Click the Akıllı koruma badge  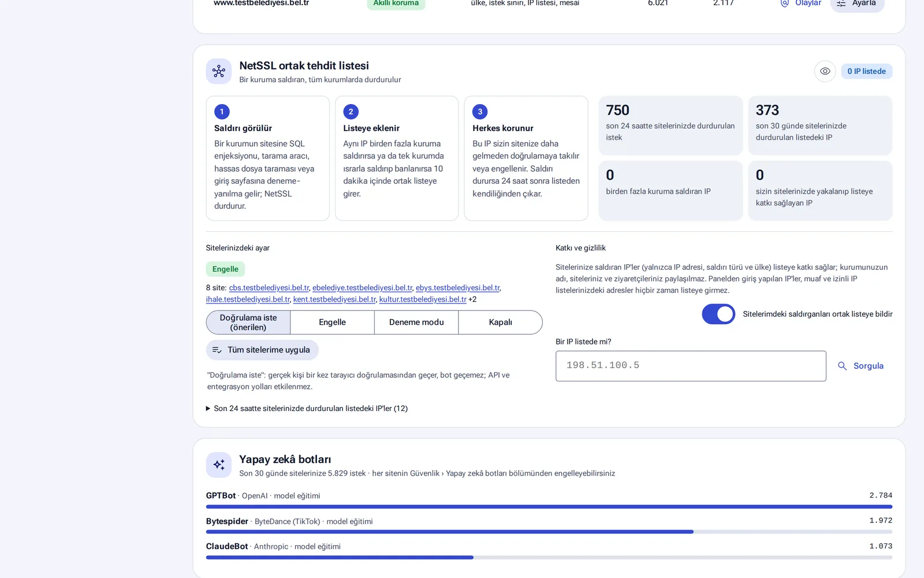click(x=396, y=3)
